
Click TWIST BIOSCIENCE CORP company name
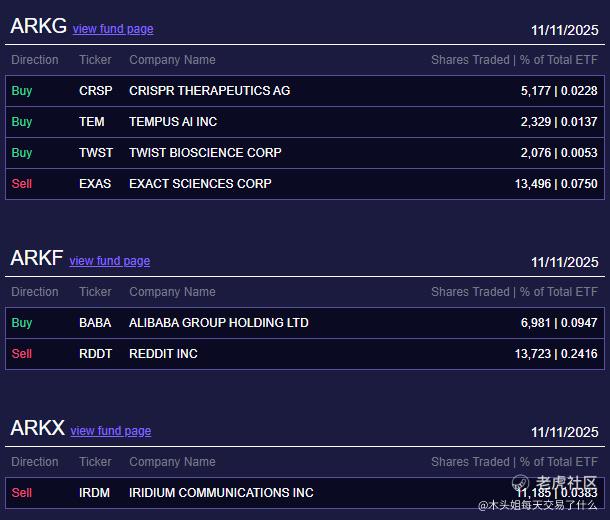point(205,153)
